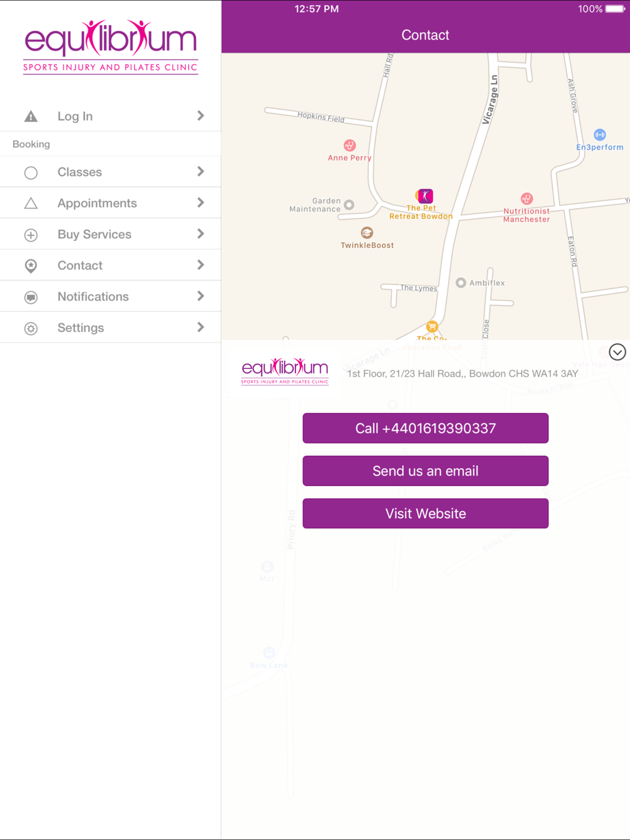This screenshot has height=840, width=630.
Task: Tap the Garden Maintenance map marker
Action: click(x=349, y=205)
